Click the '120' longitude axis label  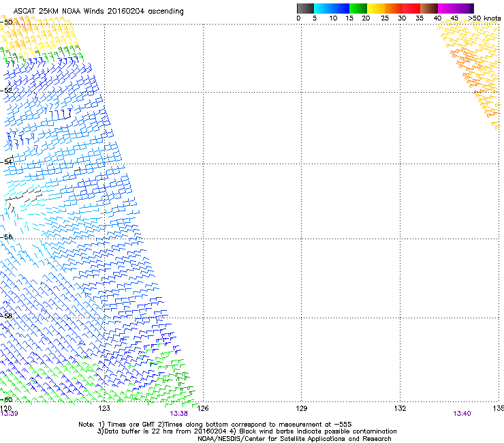click(5, 408)
